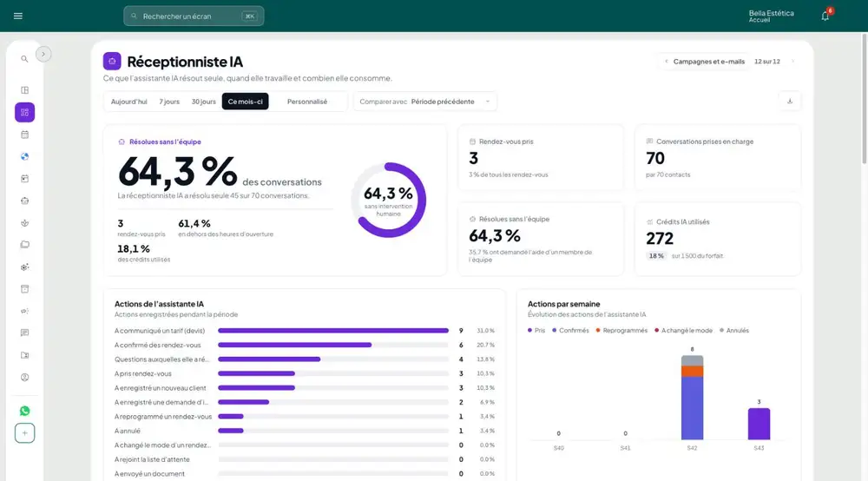Click the lotus flower icon in sidebar
The image size is (868, 481).
24,223
